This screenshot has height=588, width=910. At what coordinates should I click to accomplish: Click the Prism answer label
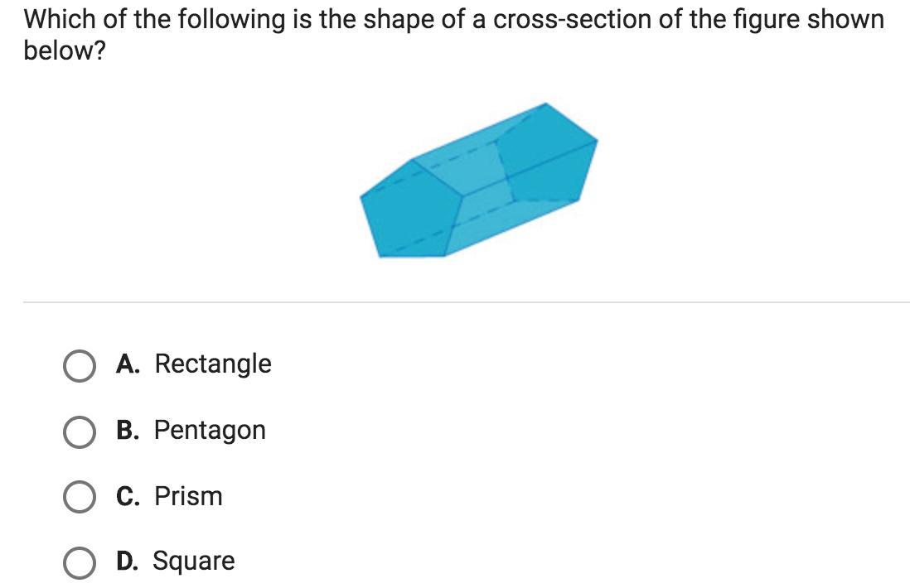(x=188, y=496)
